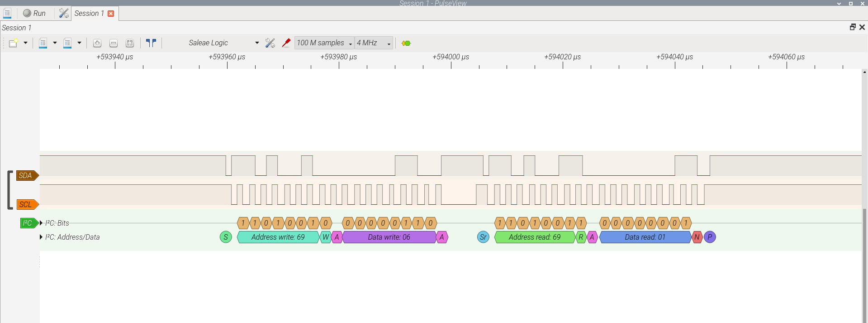
Task: Click the Open file icon
Action: pos(43,43)
